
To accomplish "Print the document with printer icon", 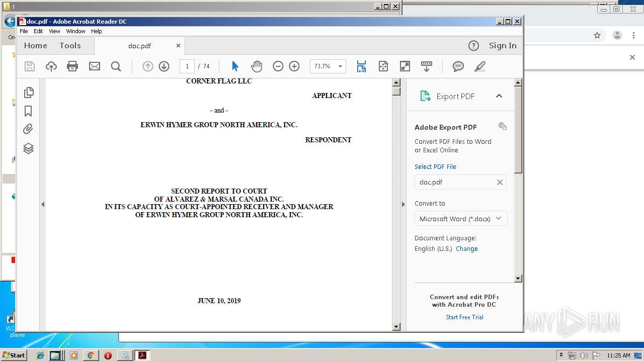I will coord(72,66).
